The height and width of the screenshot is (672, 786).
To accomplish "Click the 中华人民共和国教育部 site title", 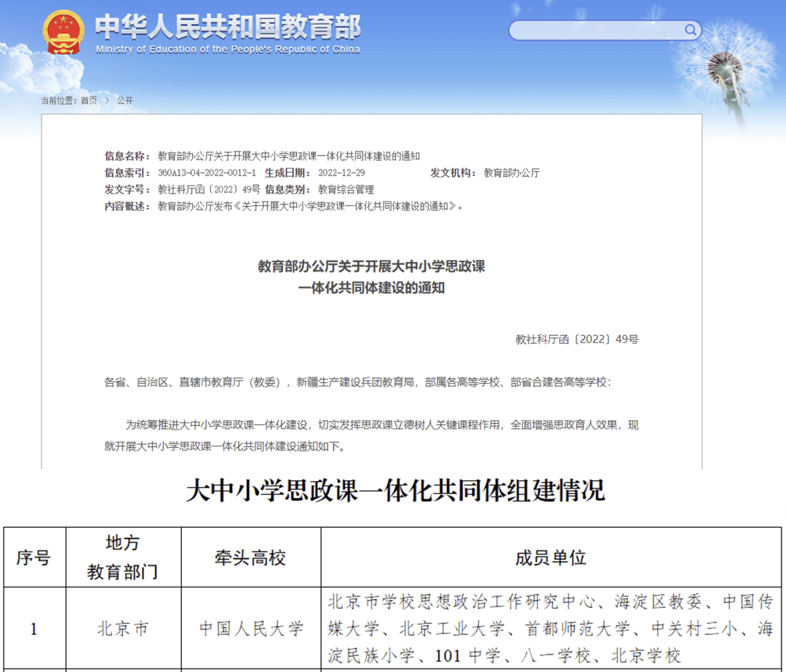I will coord(228,26).
